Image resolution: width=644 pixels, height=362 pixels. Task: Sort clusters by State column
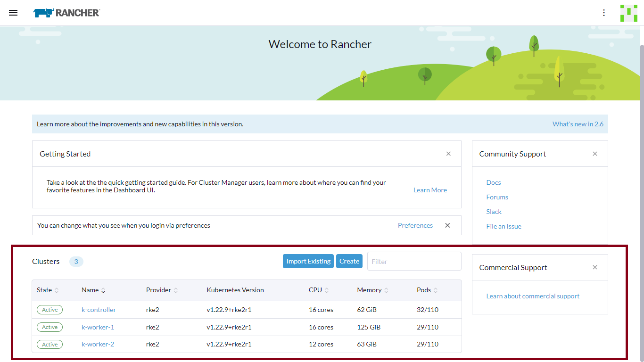click(x=48, y=290)
